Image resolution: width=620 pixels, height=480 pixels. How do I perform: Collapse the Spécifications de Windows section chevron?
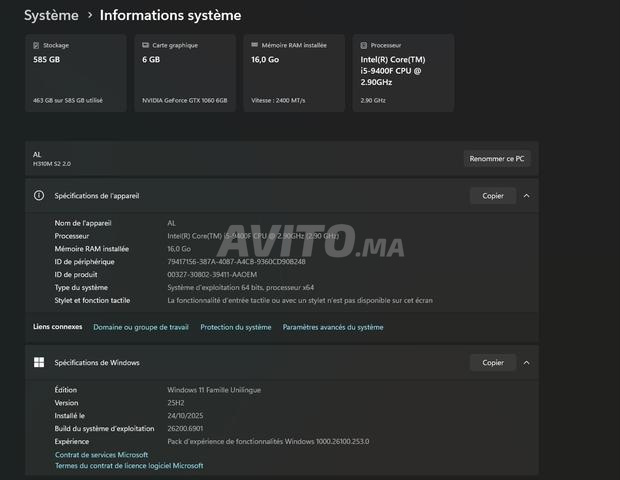point(527,362)
